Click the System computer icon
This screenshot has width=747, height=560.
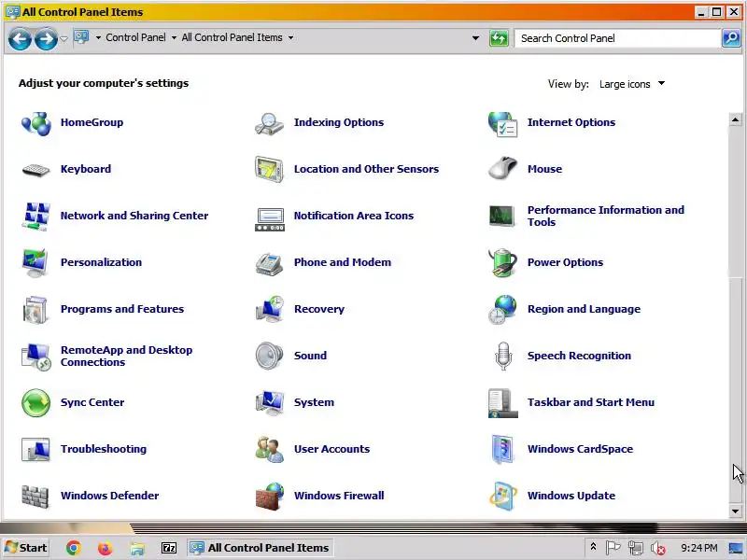coord(270,402)
